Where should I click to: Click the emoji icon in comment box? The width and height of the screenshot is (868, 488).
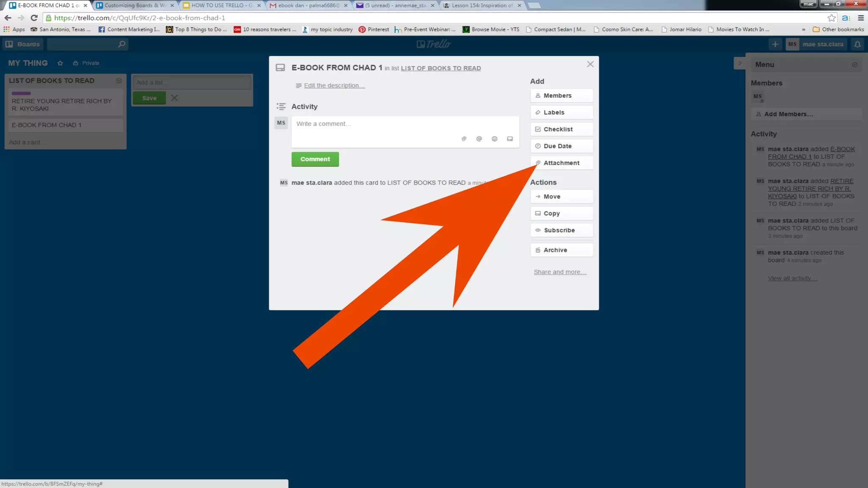pyautogui.click(x=494, y=139)
